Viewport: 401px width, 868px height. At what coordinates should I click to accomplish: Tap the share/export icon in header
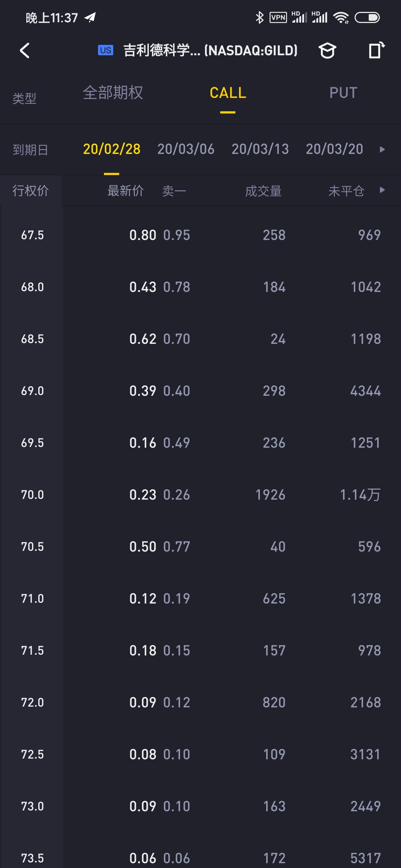[x=376, y=50]
